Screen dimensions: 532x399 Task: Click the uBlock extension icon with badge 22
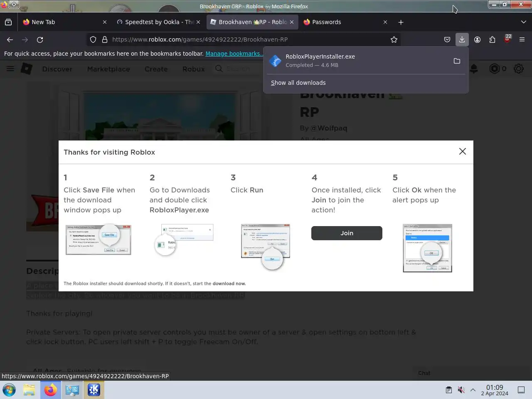point(507,39)
